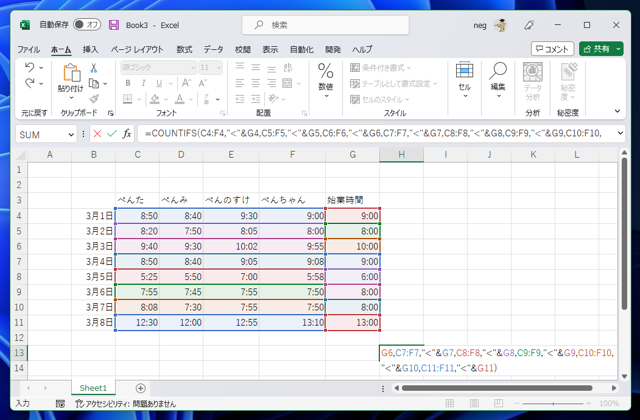This screenshot has height=420, width=640.
Task: Open the Cell Styles dropdown
Action: [380, 99]
